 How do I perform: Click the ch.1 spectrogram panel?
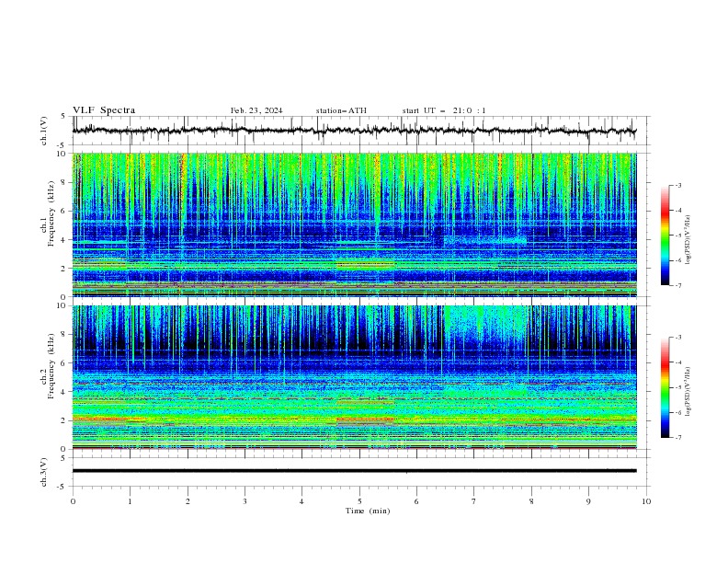tap(354, 224)
